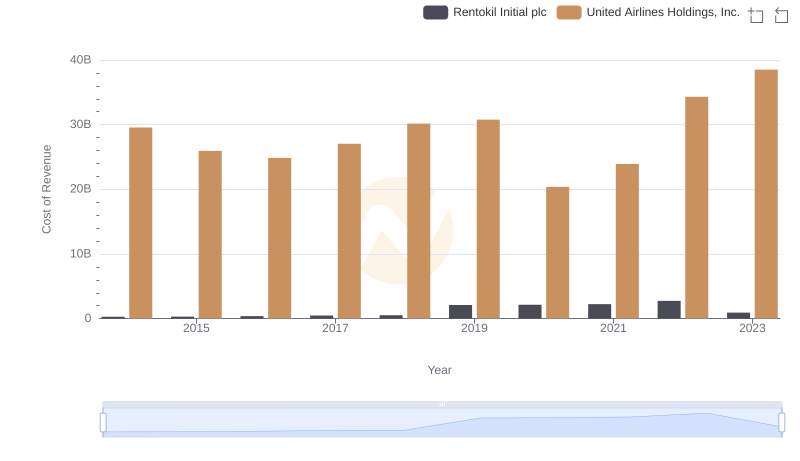
Task: Click inside the data zoom range area
Action: pos(442,423)
